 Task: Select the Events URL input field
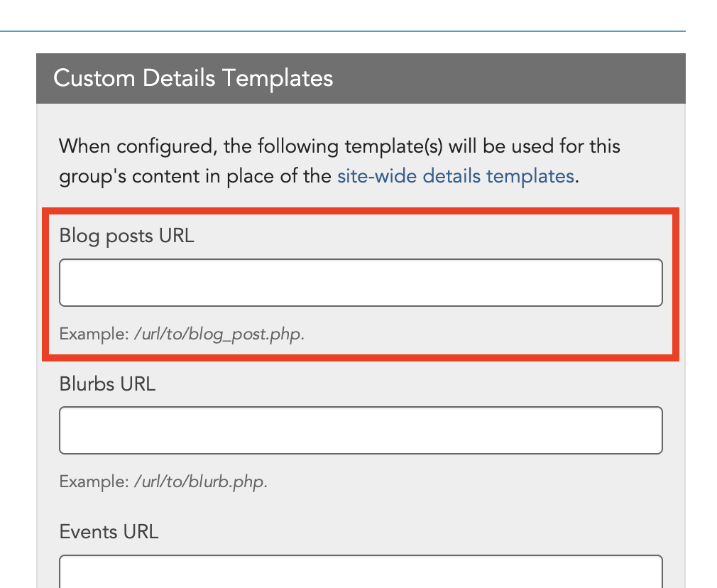361,572
